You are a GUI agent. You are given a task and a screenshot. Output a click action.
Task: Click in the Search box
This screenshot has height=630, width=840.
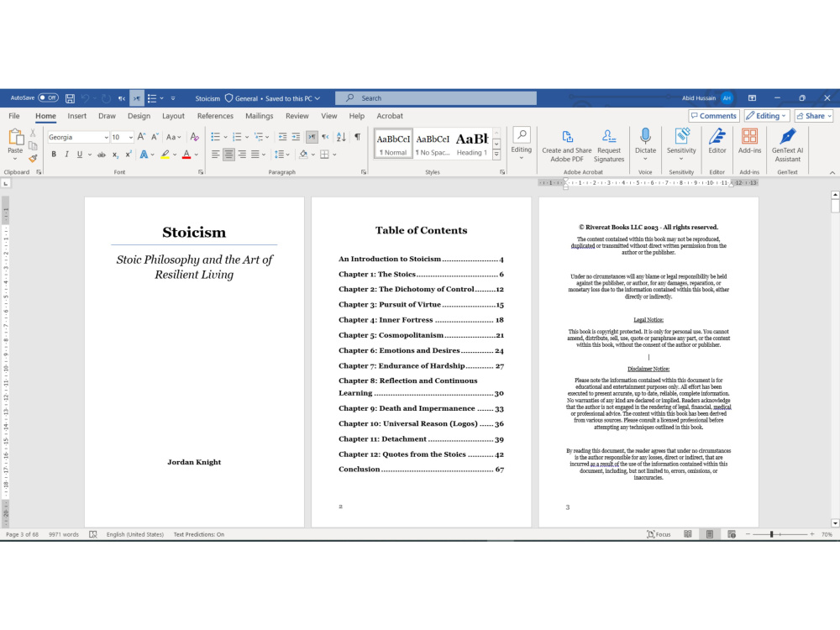pos(435,98)
